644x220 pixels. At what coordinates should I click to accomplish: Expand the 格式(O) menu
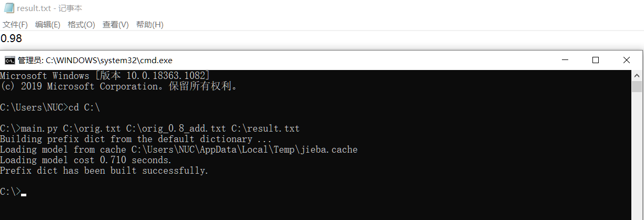tap(81, 25)
